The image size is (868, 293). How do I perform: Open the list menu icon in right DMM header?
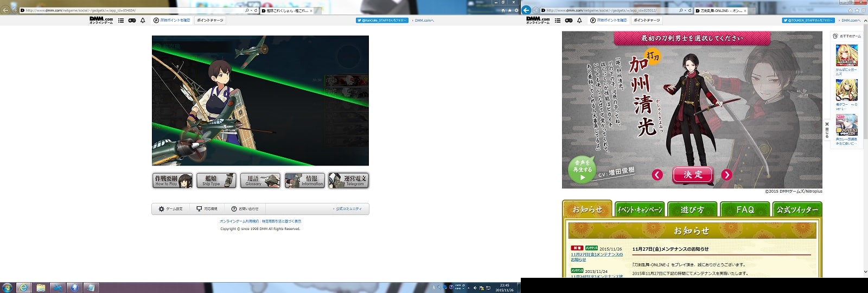(558, 21)
